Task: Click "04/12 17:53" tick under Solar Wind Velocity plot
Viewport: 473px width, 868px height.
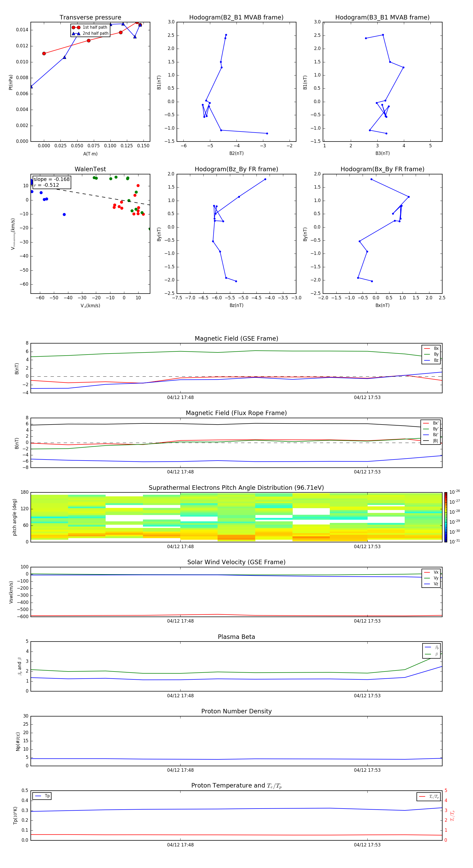Action: click(367, 621)
